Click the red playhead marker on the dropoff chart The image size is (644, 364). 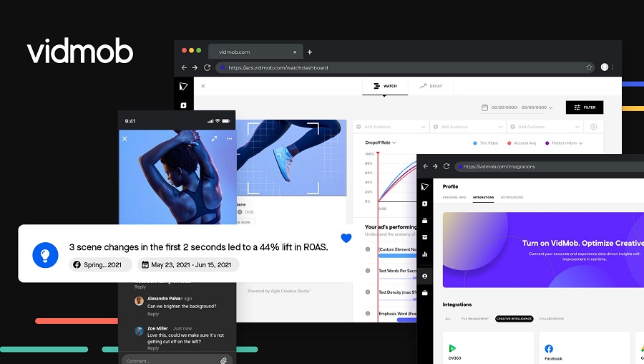(x=378, y=153)
